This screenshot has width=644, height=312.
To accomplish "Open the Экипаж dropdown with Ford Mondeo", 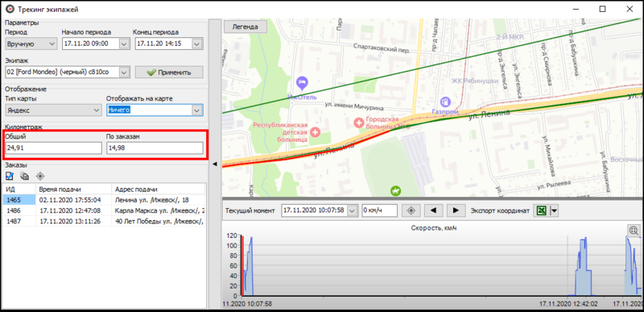I will 124,73.
